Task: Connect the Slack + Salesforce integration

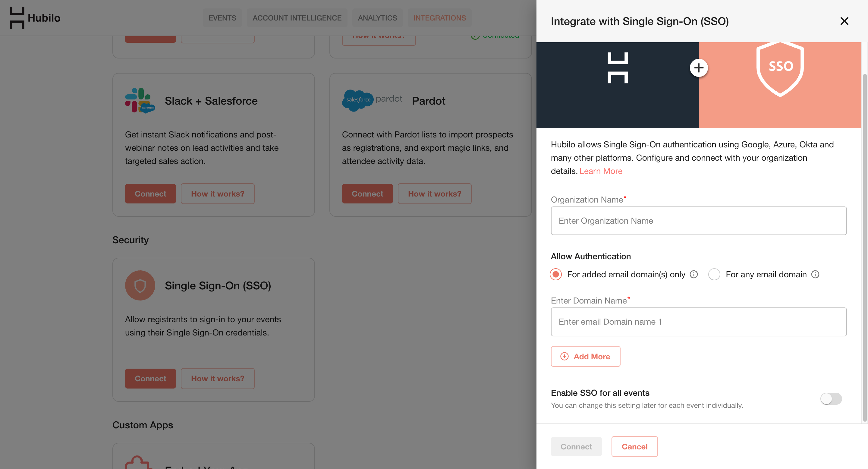Action: [150, 194]
